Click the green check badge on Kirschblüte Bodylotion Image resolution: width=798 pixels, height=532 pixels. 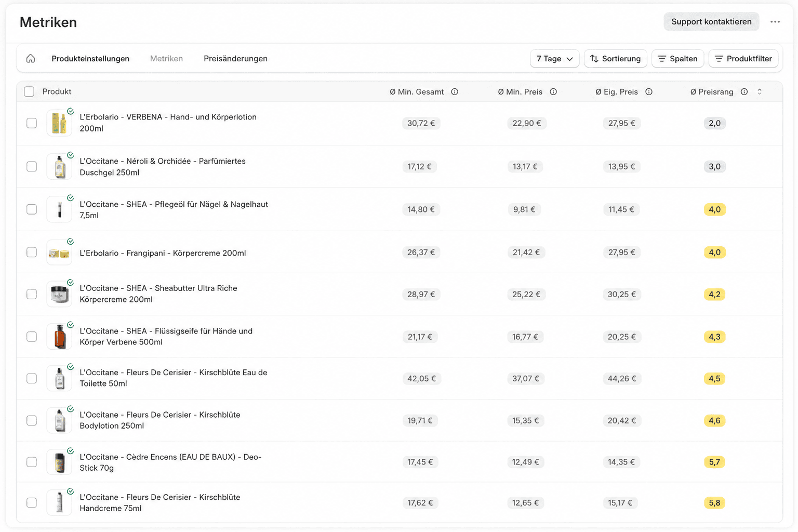point(70,409)
